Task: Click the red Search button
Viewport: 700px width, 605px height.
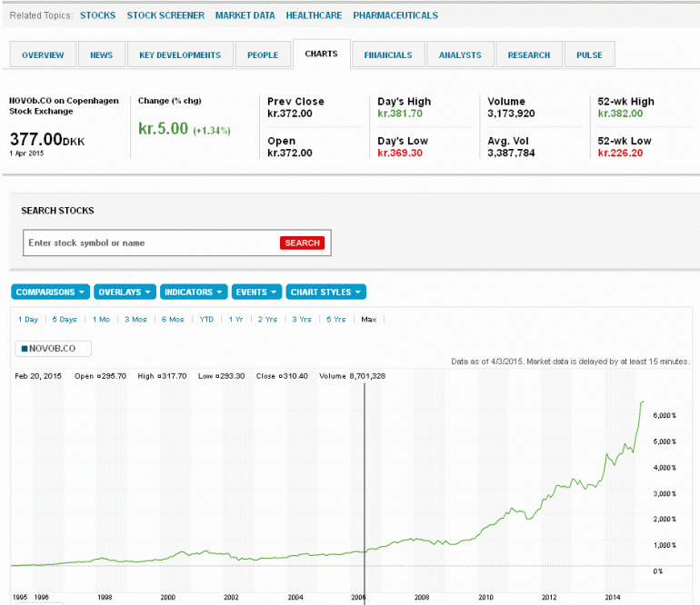Action: [x=302, y=243]
